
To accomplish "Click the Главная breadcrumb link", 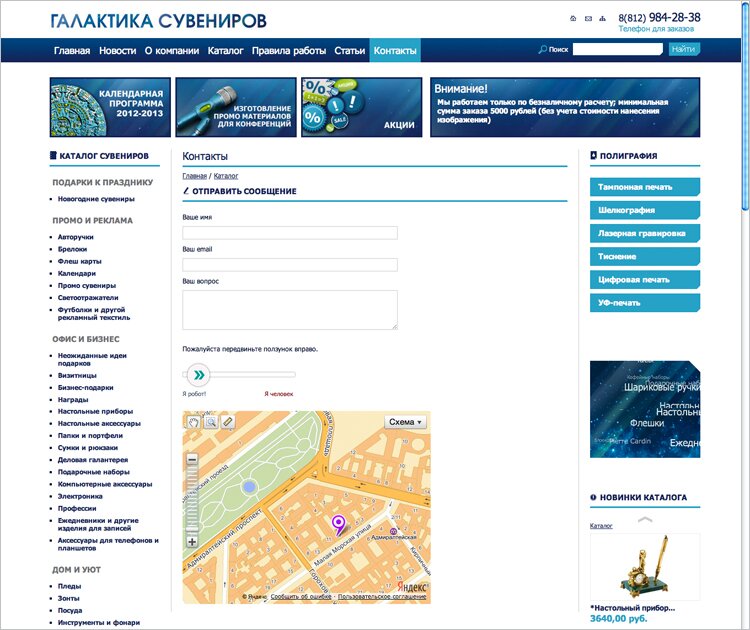I will [194, 176].
